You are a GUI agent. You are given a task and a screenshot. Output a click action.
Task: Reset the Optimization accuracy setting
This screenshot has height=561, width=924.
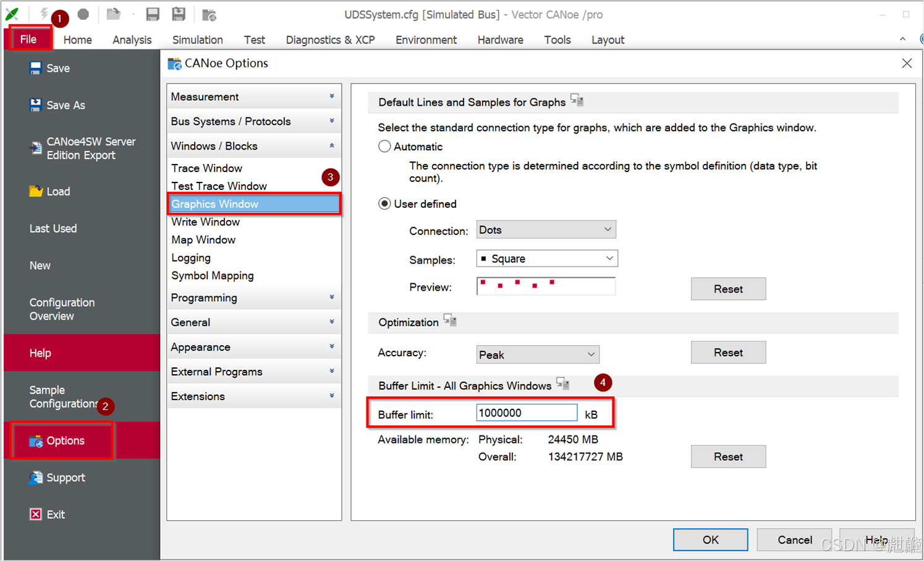pos(728,353)
